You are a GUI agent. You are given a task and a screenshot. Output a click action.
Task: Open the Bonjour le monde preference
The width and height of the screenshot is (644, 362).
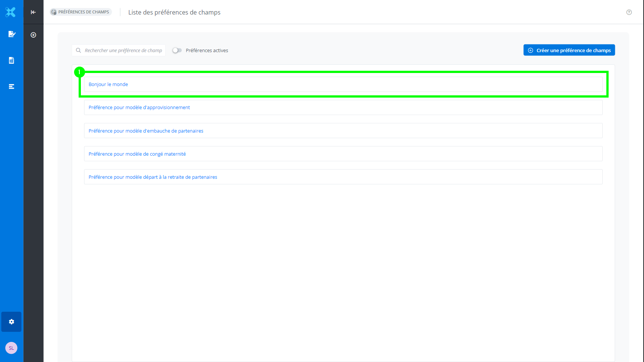tap(108, 85)
